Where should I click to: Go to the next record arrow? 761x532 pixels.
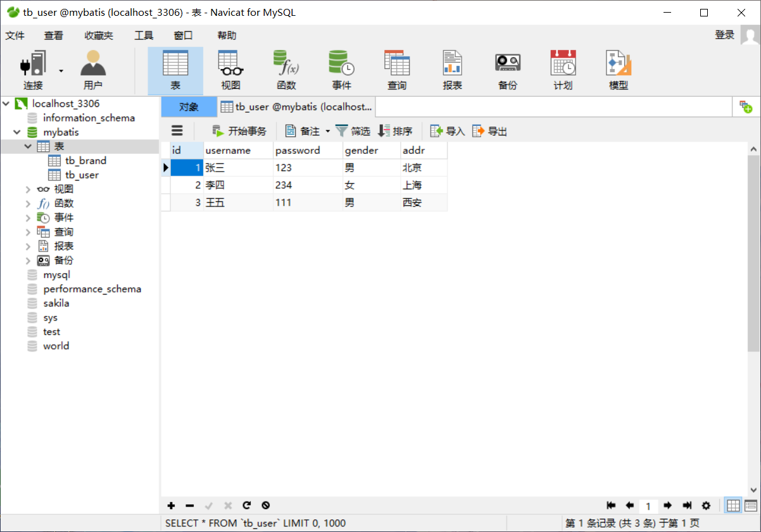(x=667, y=505)
